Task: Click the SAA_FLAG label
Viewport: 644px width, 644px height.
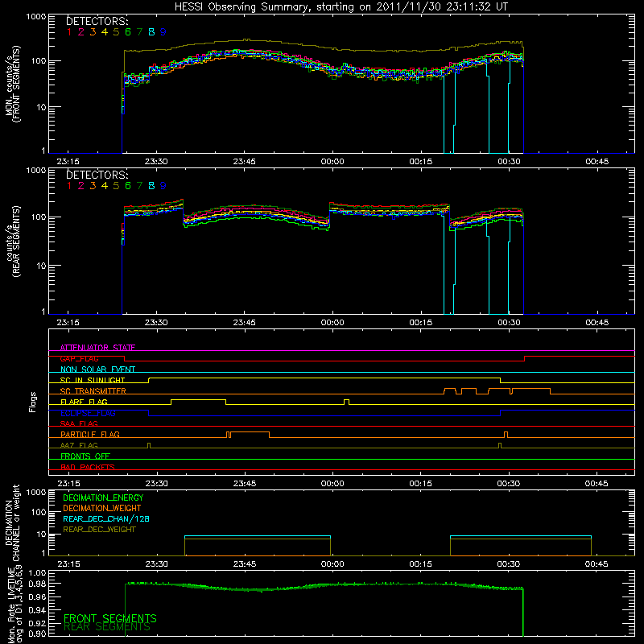Action: [x=79, y=423]
